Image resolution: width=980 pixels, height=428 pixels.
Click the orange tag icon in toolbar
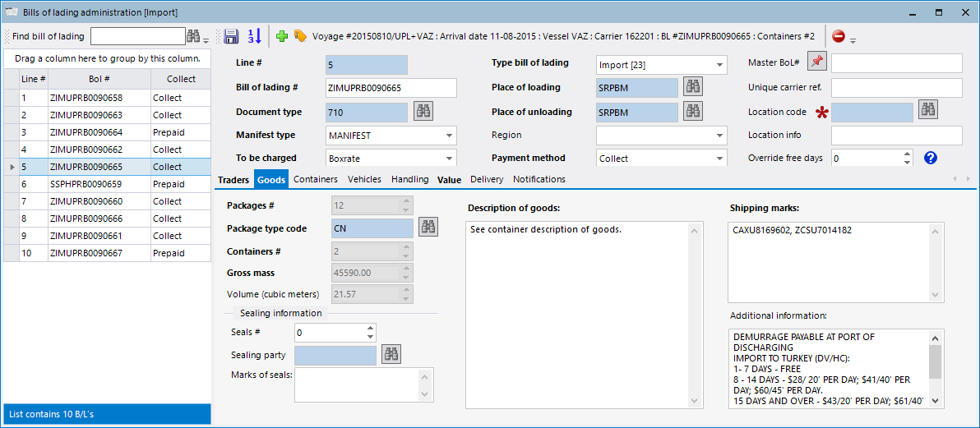coord(300,36)
